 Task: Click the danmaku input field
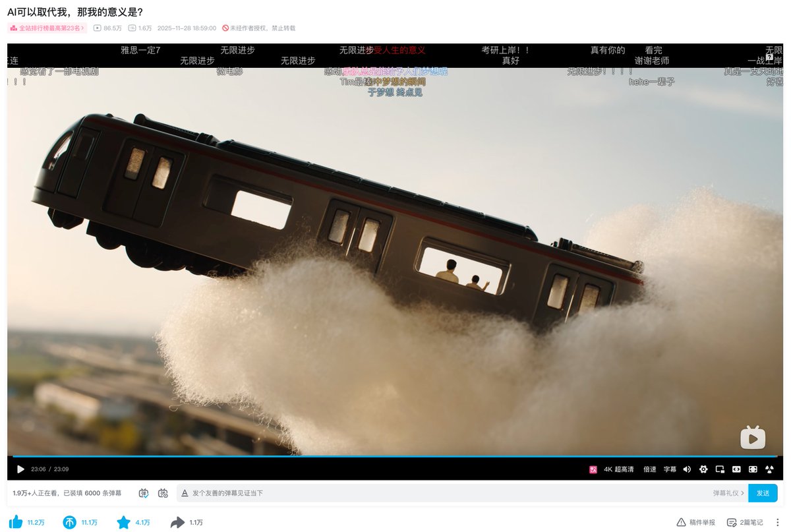tap(448, 493)
